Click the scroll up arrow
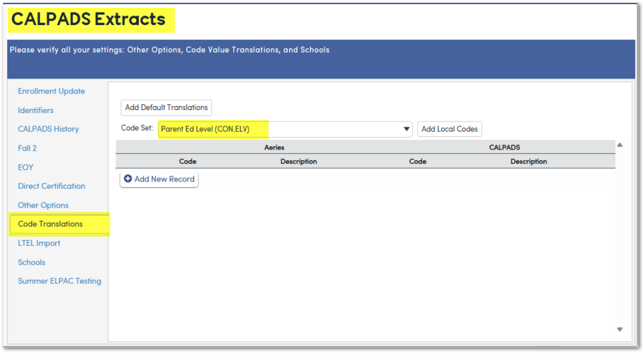This screenshot has height=353, width=644. click(620, 145)
